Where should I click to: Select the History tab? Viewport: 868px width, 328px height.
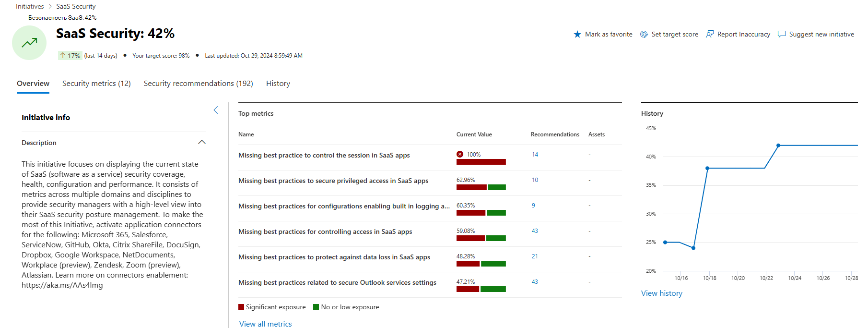tap(278, 84)
